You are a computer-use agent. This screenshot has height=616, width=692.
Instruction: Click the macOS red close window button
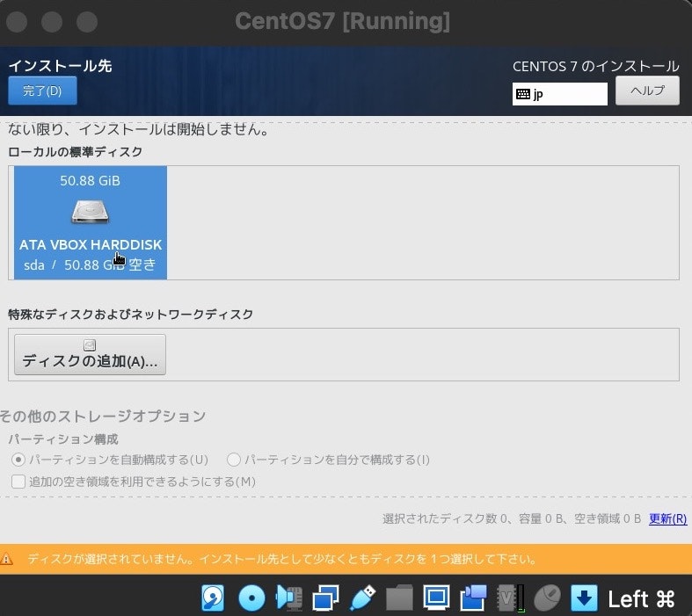point(17,21)
